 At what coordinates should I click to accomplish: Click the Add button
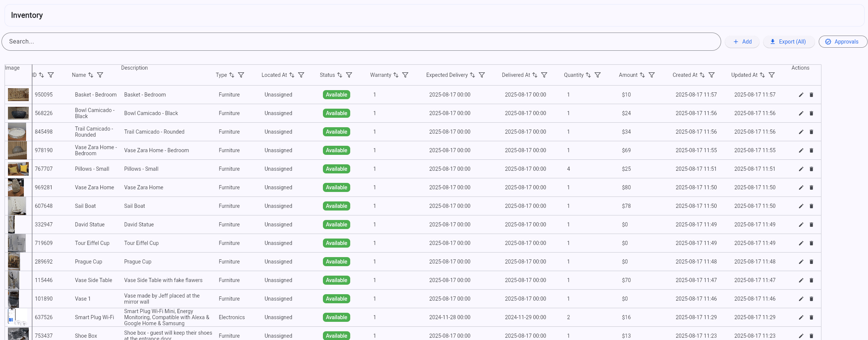[742, 42]
